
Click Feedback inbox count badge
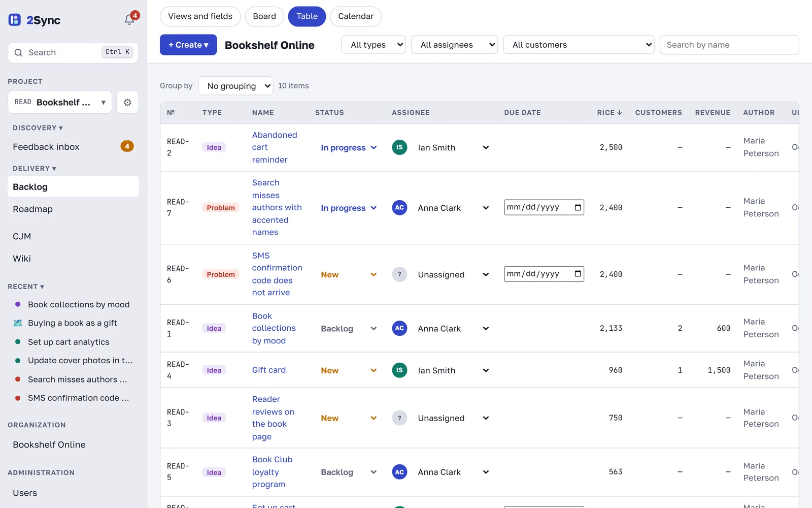tap(127, 146)
